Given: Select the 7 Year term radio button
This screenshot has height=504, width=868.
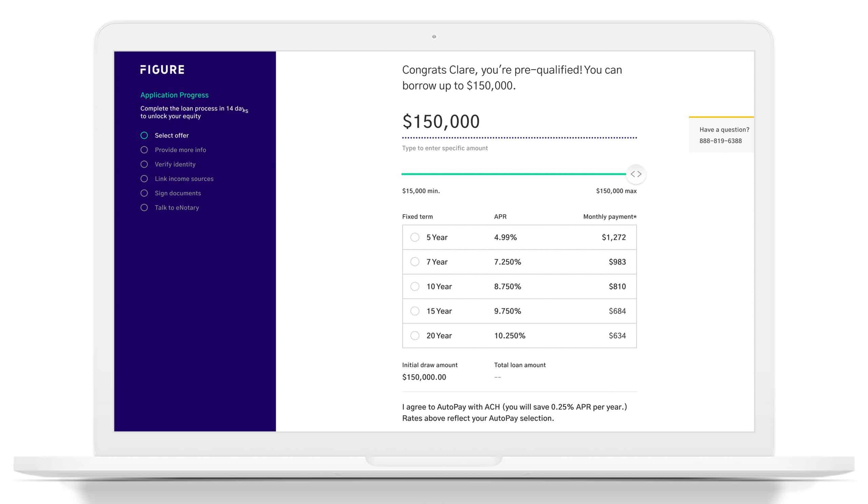Looking at the screenshot, I should click(x=415, y=262).
